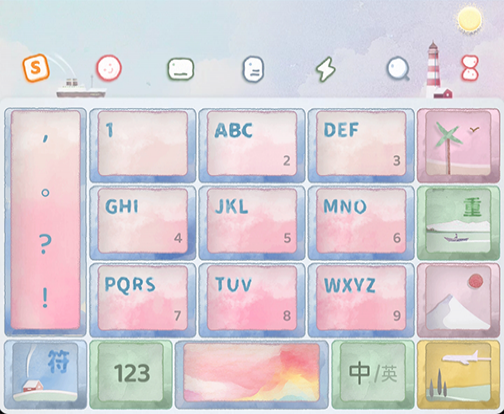This screenshot has width=504, height=414.
Task: Click the blue face icon in the toolbar
Action: click(x=253, y=69)
